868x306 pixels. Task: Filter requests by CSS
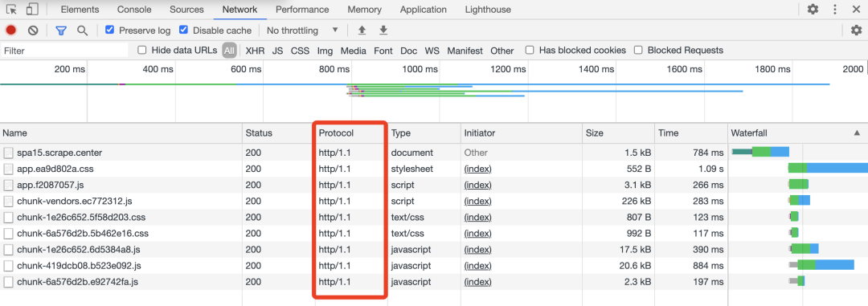[x=300, y=51]
